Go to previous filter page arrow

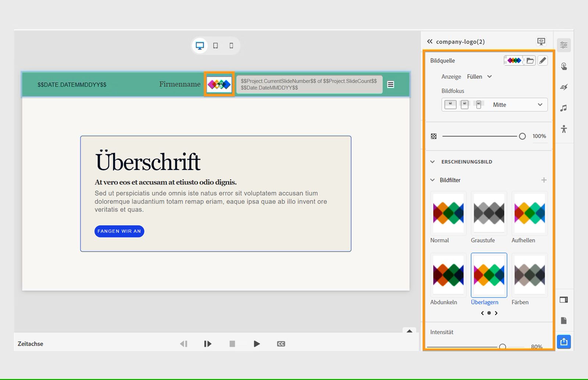pos(483,313)
